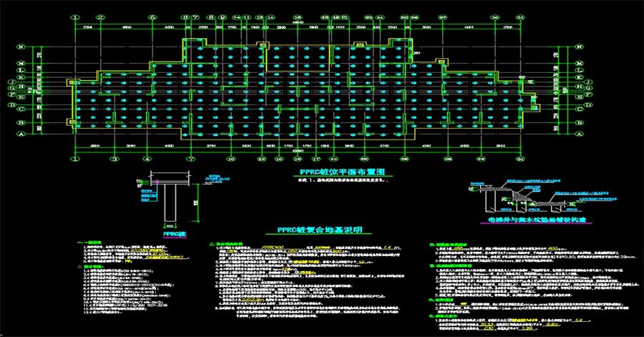Click axis bubble 2 along the top grid
This screenshot has width=644, height=337.
[x=101, y=16]
